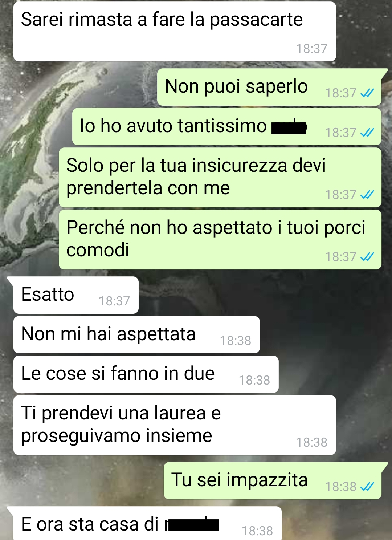Tap the read ticks on 'Perché non ho aspettato'
Screen dimensions: 392x540
[367, 257]
